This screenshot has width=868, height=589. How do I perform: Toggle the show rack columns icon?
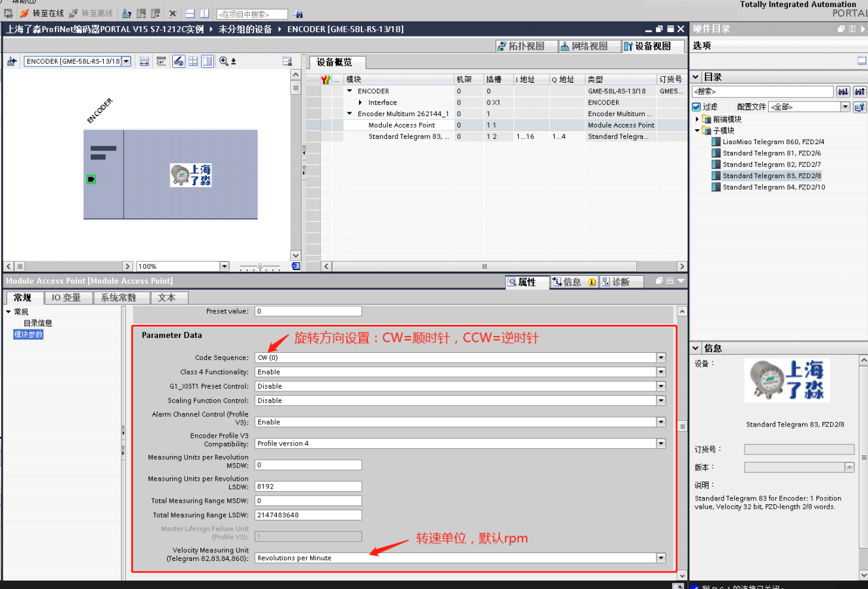click(208, 61)
